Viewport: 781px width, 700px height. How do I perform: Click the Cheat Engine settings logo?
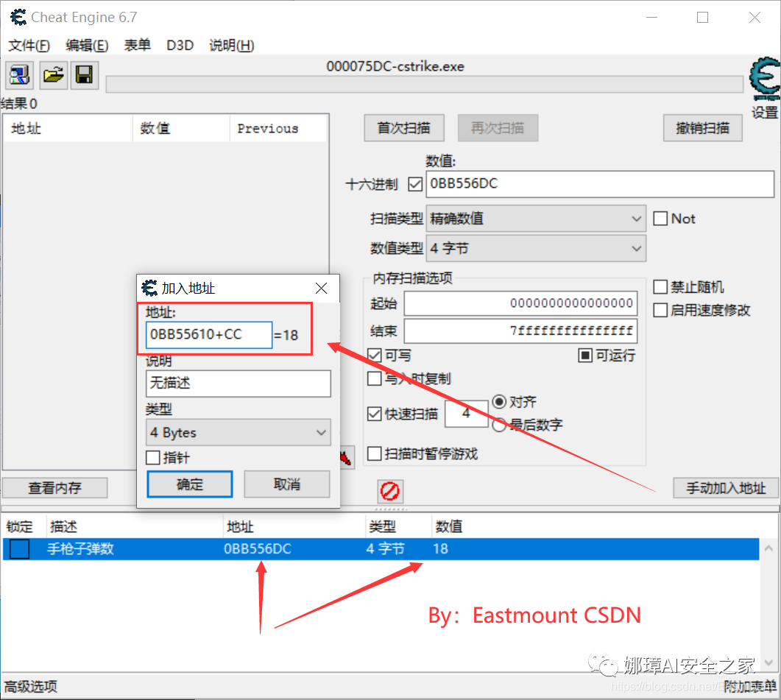tap(765, 79)
